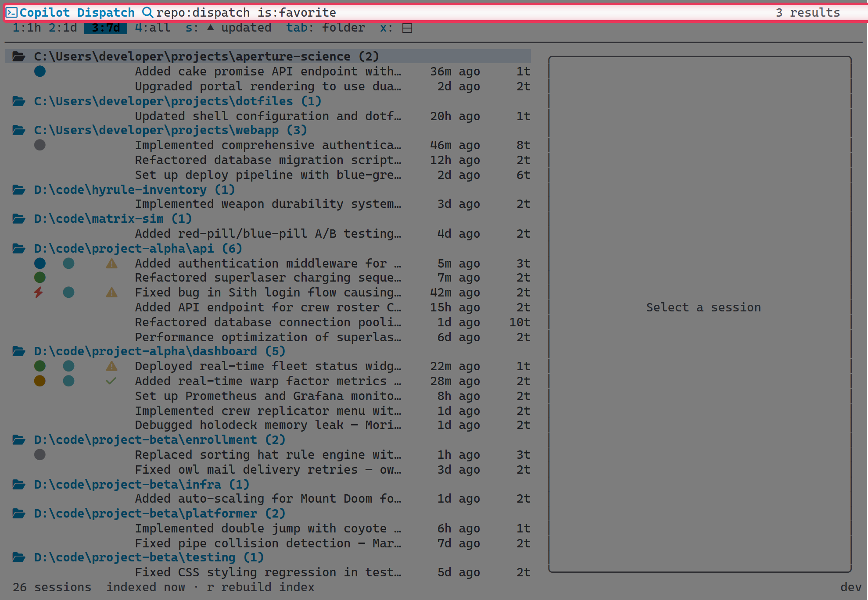868x600 pixels.
Task: Click the folder icon beside aperture-science
Action: pos(19,56)
